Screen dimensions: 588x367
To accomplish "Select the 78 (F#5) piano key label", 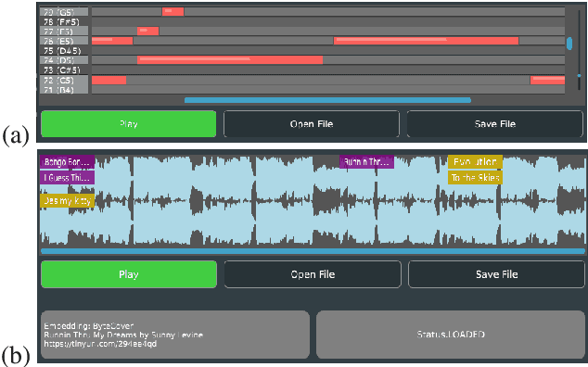I will 64,21.
